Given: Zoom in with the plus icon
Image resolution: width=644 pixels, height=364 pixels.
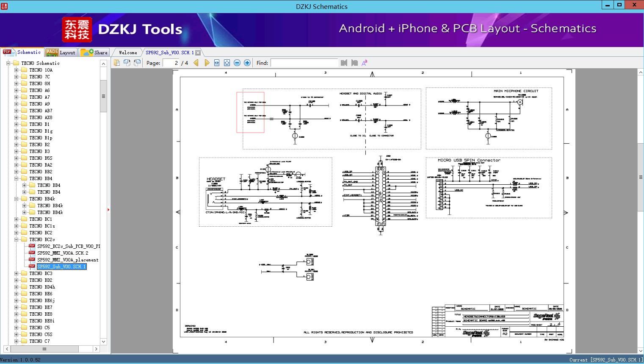Looking at the screenshot, I should pos(247,63).
